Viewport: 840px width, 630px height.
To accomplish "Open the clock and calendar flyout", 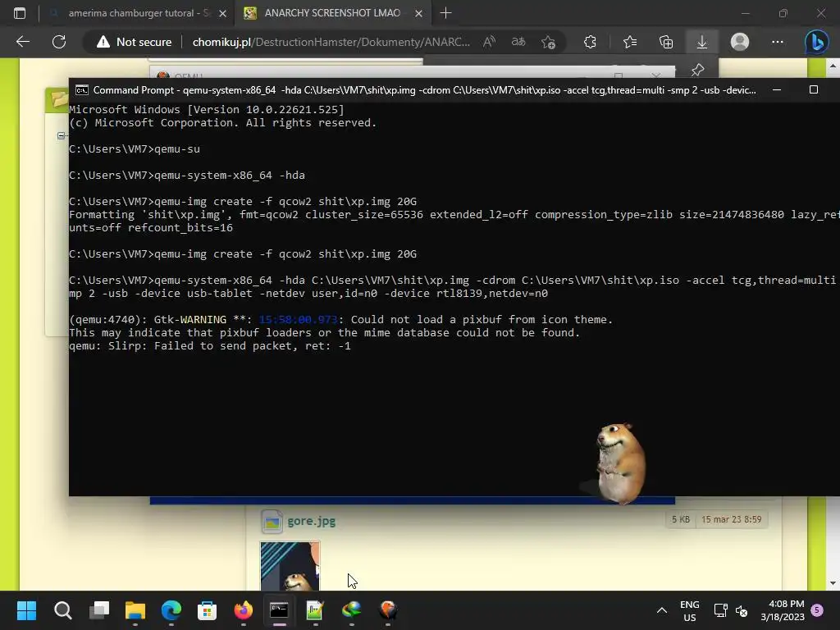I will [x=783, y=610].
